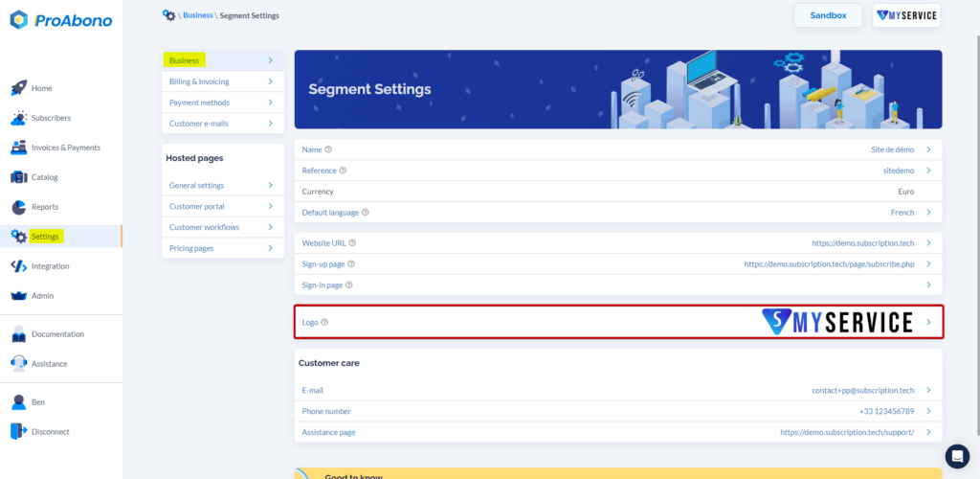The image size is (980, 479).
Task: Expand the Website URL row chevron
Action: coord(928,242)
